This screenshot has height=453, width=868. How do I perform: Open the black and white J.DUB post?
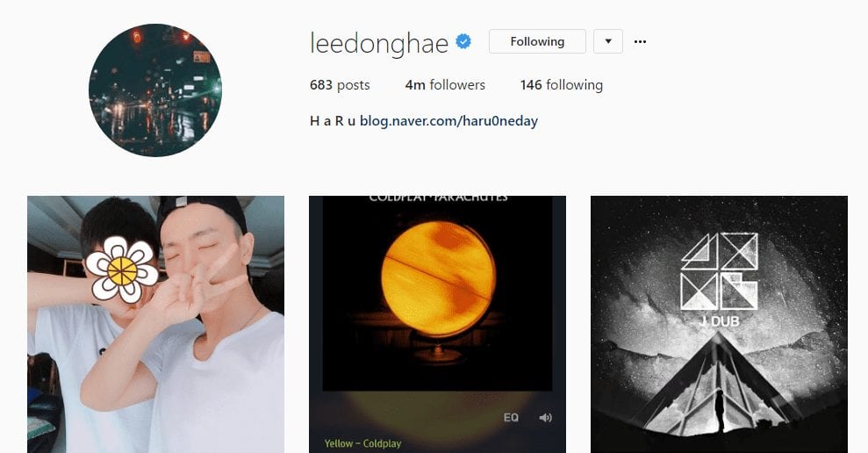719,325
